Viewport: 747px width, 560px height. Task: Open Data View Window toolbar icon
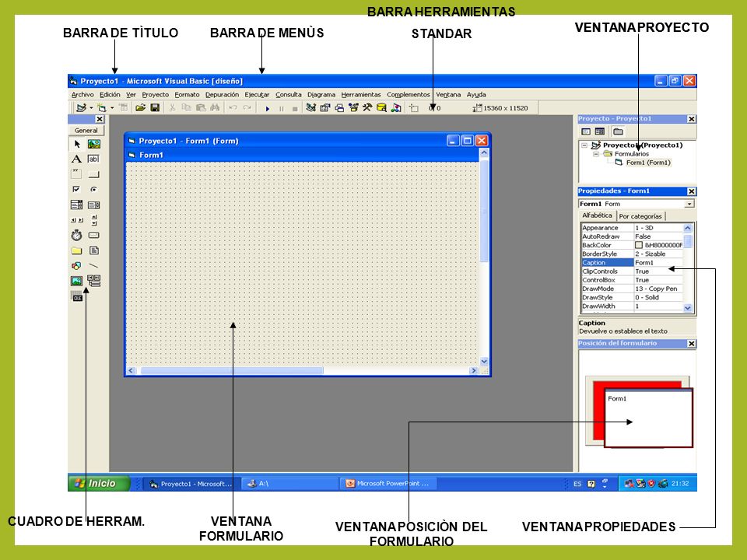coord(381,108)
